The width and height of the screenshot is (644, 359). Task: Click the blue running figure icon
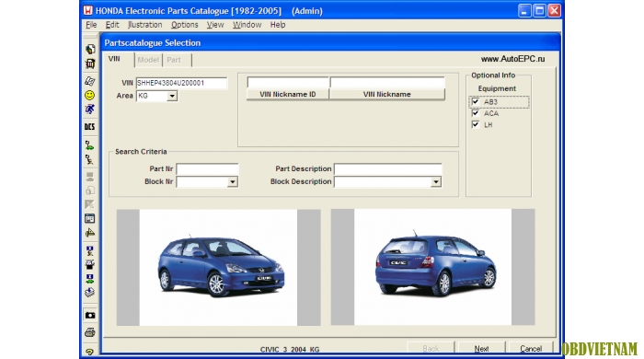coord(90,110)
